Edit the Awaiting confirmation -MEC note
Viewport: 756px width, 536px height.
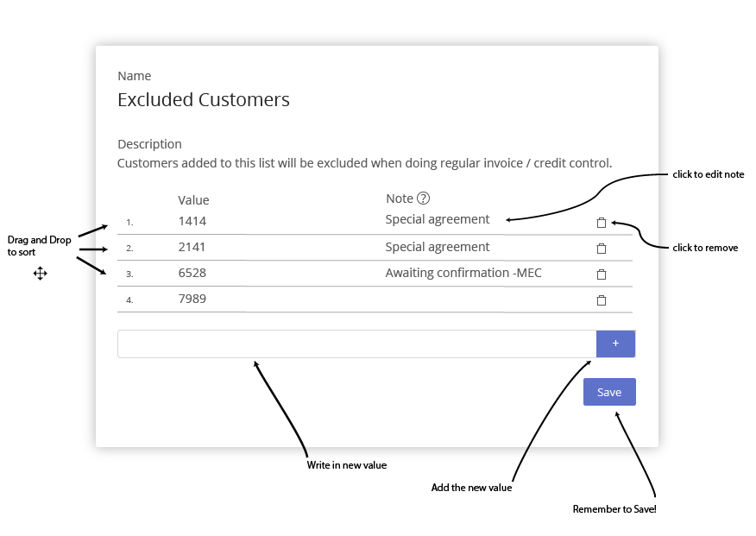(463, 273)
